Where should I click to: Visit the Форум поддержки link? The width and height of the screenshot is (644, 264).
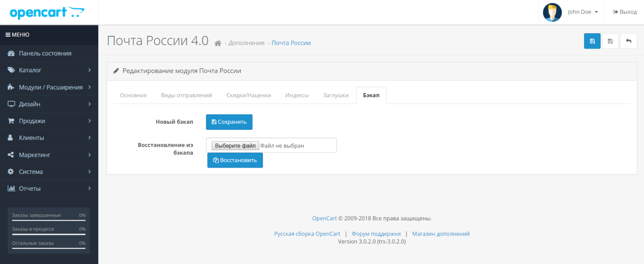point(376,234)
